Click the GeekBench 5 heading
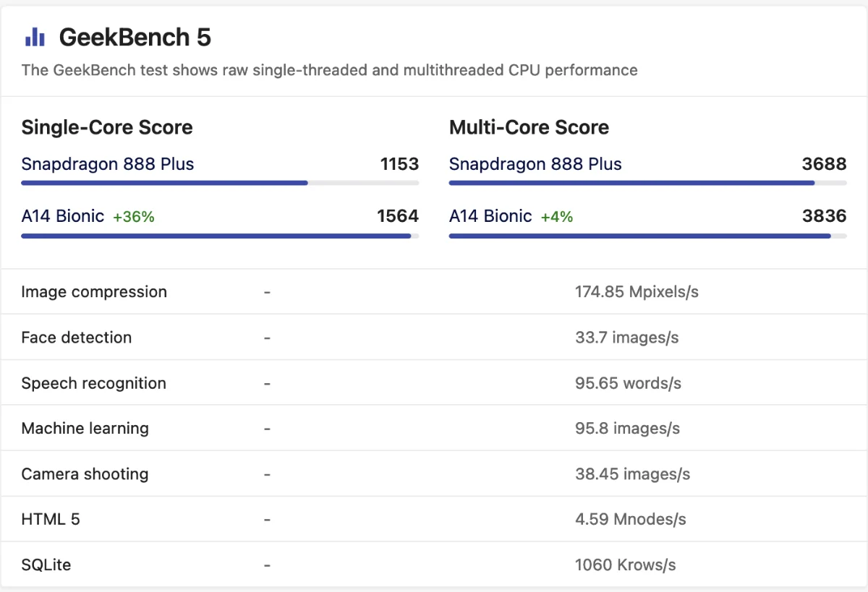Viewport: 868px width, 592px height. tap(135, 37)
